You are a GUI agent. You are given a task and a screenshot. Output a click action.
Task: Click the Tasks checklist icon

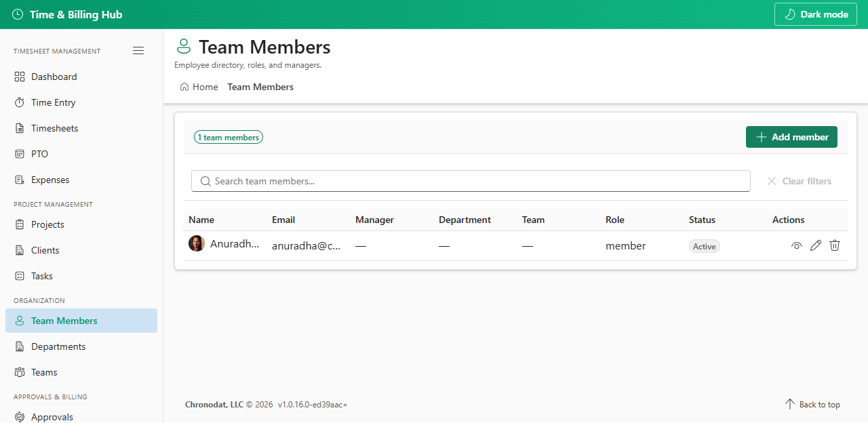(20, 276)
